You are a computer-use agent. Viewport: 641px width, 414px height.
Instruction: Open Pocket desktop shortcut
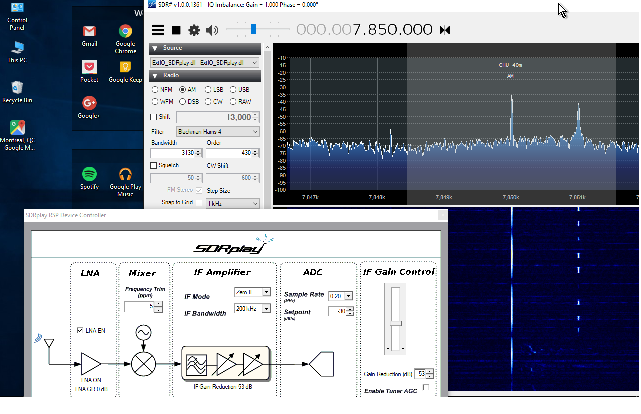(89, 72)
